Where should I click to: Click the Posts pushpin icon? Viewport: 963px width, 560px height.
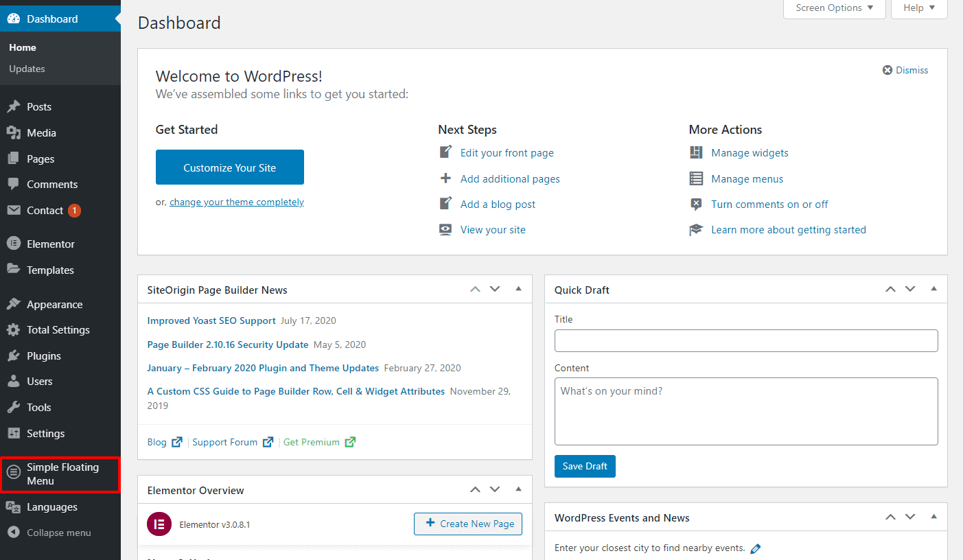coord(14,107)
